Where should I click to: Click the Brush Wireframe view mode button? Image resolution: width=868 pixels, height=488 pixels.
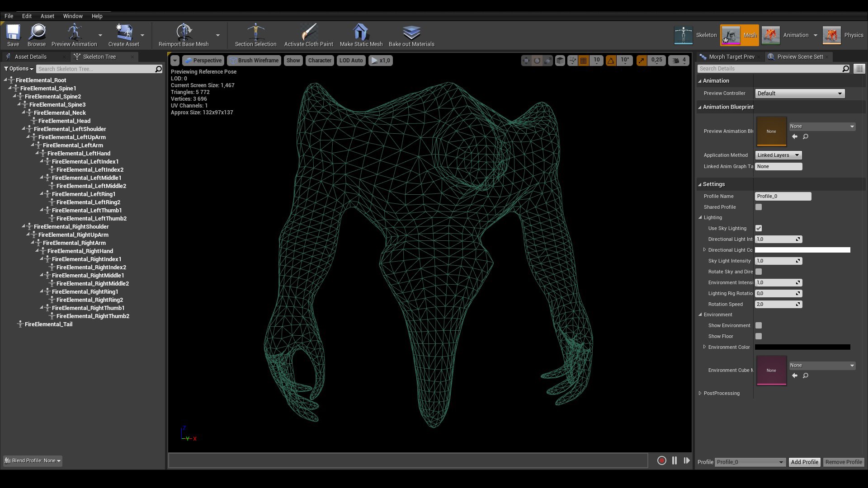[254, 60]
